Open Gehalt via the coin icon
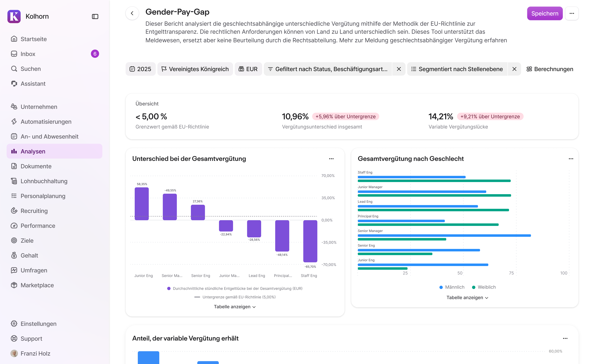Screen dimensions: 595x364 pyautogui.click(x=14, y=255)
